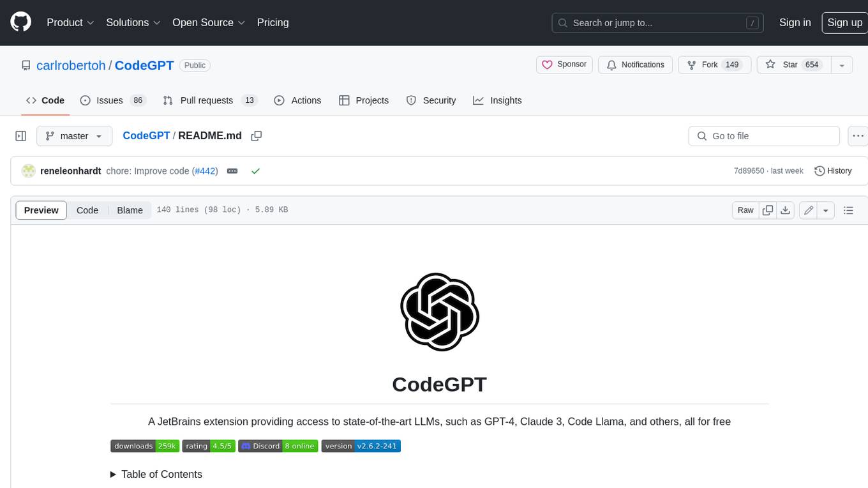Switch to the Security tab
This screenshot has width=868, height=488.
(x=431, y=100)
